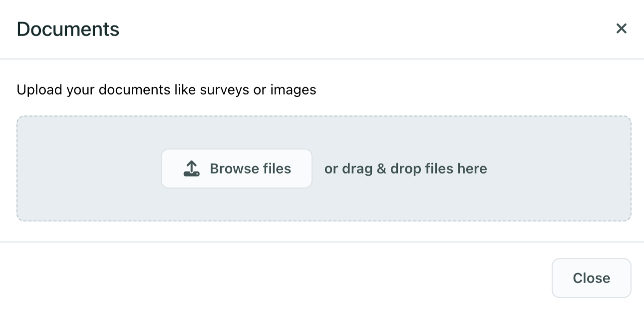Click the tray-with-arrow upload icon
Viewport: 644px width, 311px height.
click(x=192, y=168)
